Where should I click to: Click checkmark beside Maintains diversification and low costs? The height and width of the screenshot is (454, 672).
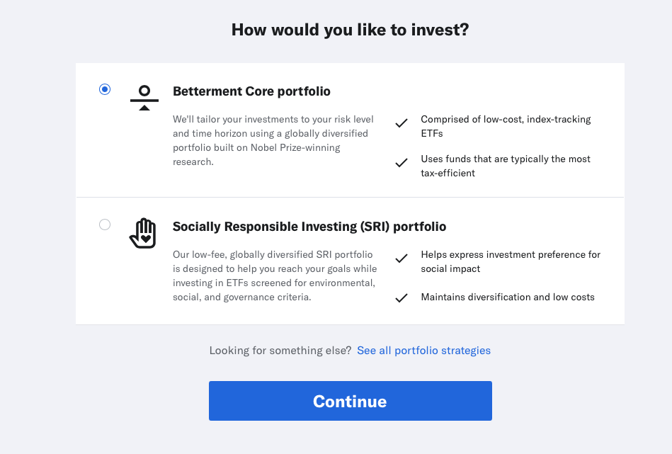pyautogui.click(x=402, y=298)
